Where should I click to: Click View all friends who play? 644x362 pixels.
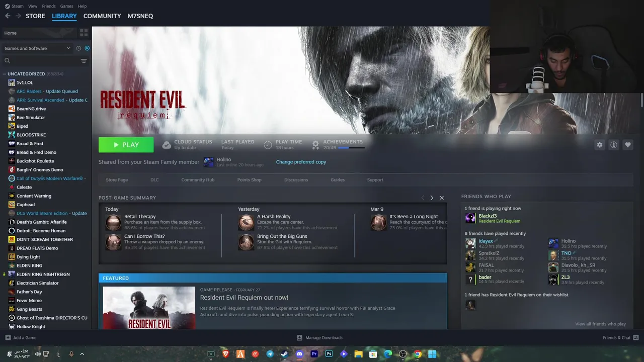coord(600,324)
